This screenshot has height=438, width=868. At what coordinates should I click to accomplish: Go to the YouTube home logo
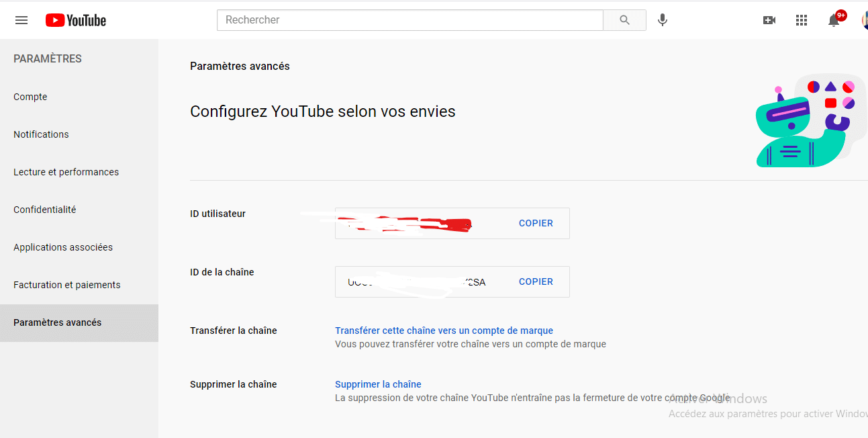pos(76,20)
